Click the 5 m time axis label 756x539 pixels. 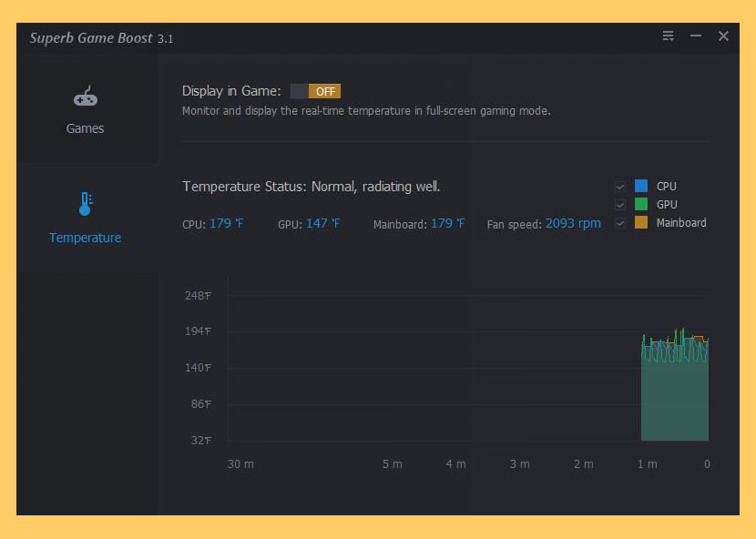(393, 464)
